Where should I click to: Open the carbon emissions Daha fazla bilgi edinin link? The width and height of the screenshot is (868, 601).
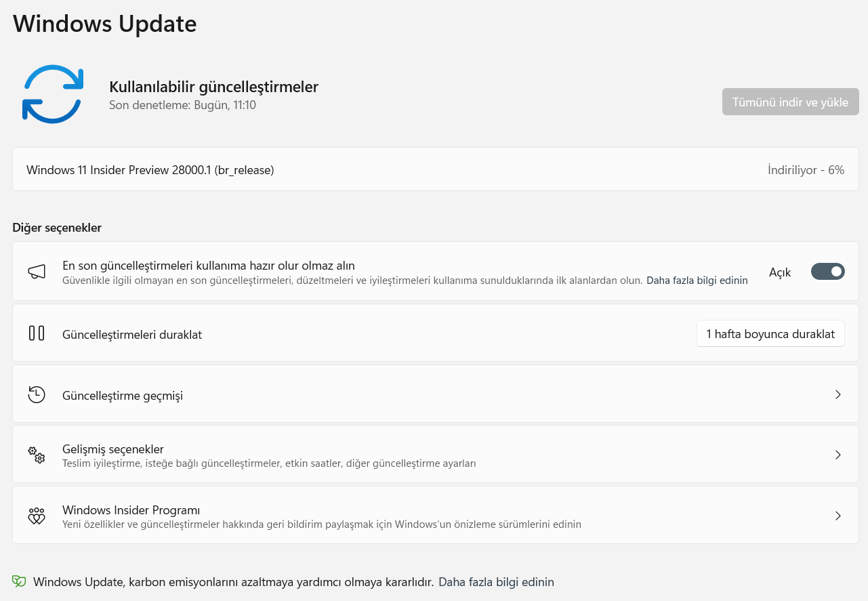496,582
